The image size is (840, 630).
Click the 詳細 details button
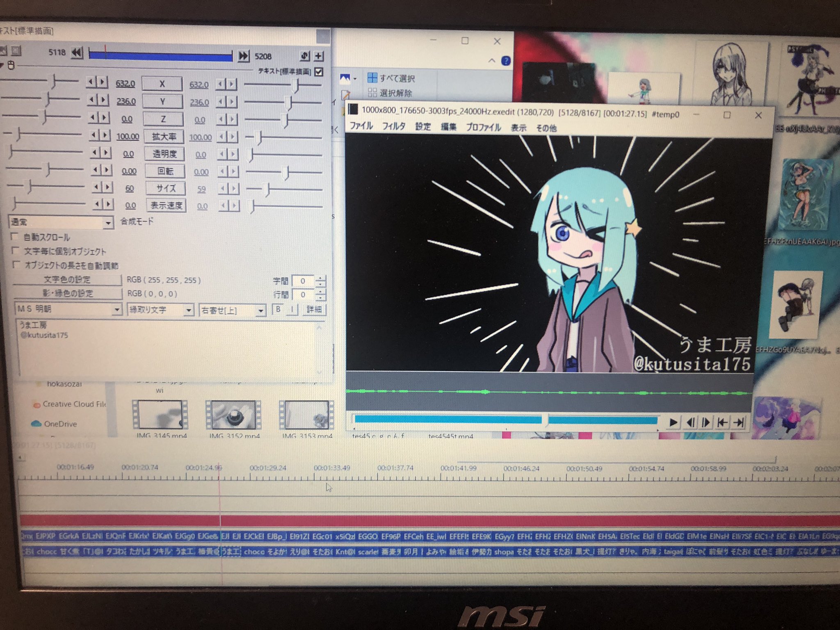[314, 310]
